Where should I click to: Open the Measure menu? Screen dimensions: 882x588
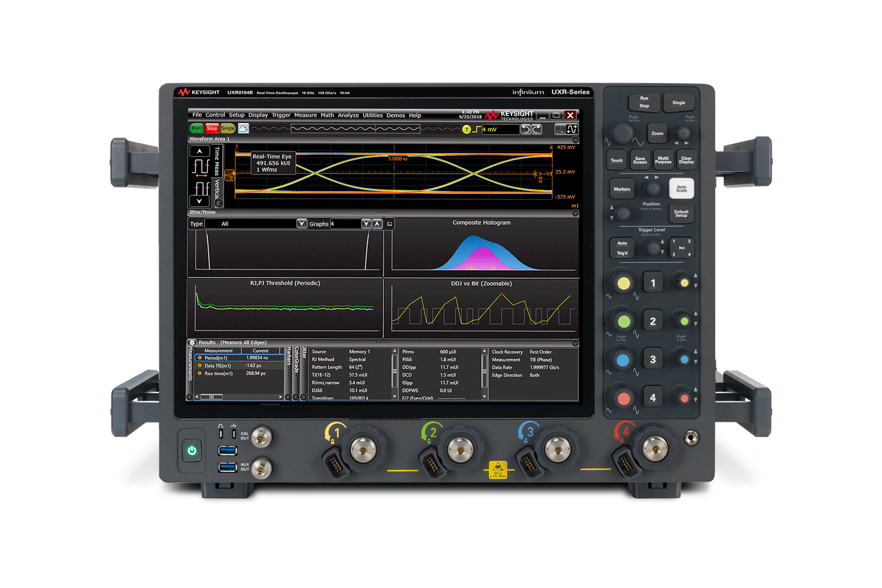[305, 115]
